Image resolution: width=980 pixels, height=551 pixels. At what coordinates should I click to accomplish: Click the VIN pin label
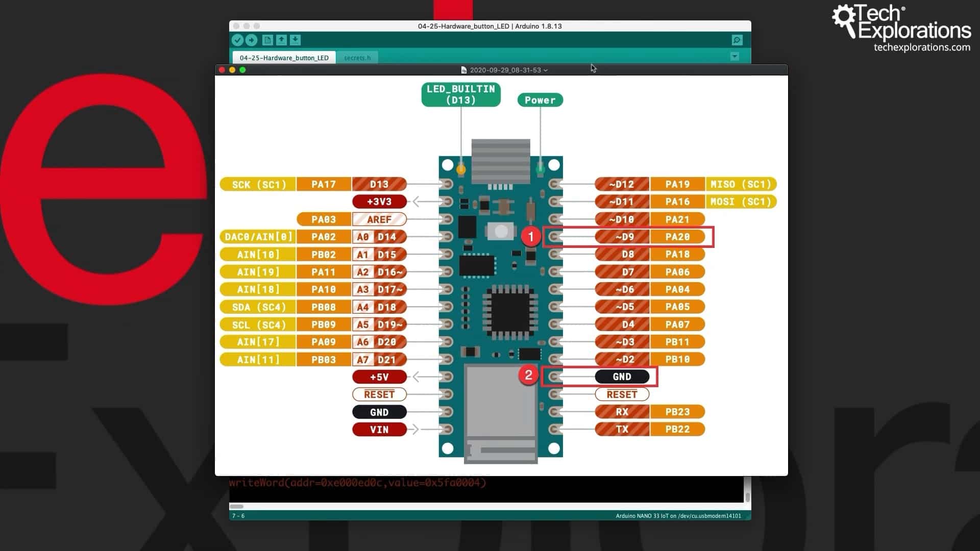click(379, 430)
